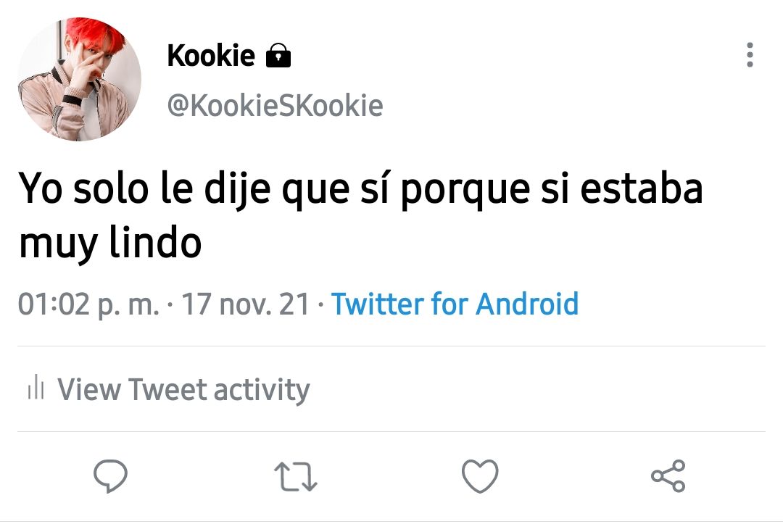
Task: Select the tweet line starting with Yo solo le dije
Action: 360,188
